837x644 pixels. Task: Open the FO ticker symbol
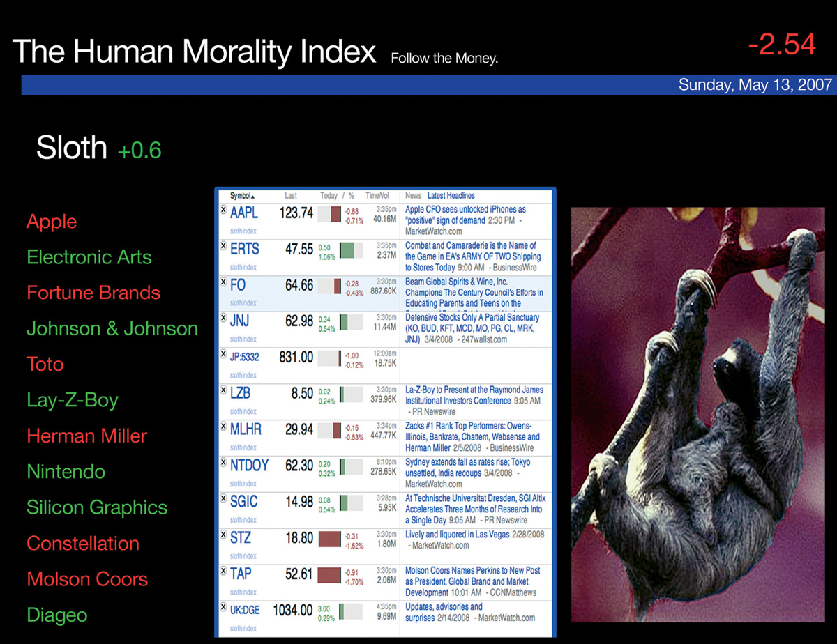pos(238,286)
